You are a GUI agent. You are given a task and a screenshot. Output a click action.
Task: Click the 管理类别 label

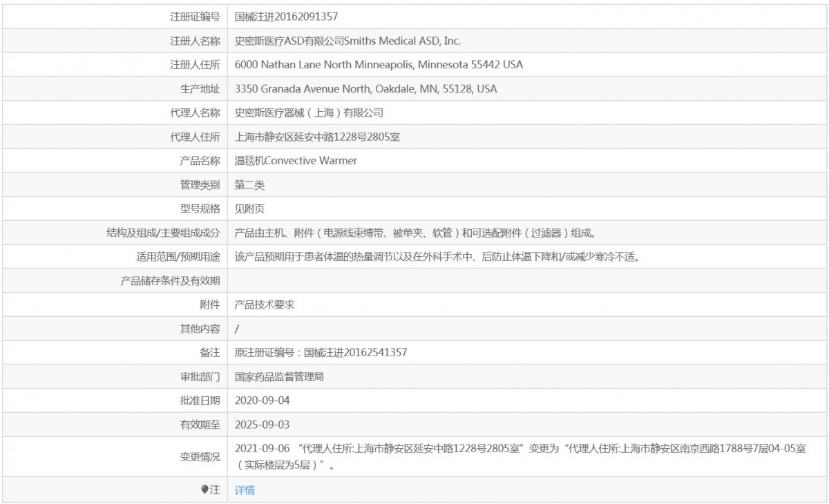(x=200, y=185)
